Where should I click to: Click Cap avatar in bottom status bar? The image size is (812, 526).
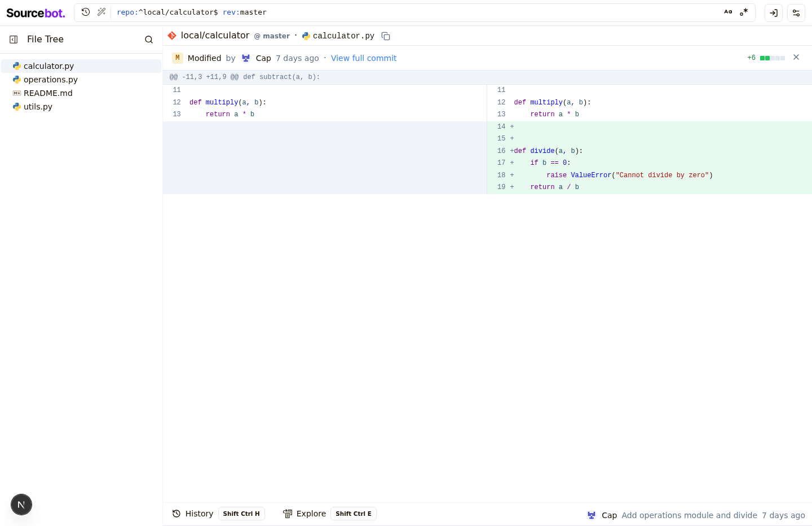pyautogui.click(x=592, y=515)
